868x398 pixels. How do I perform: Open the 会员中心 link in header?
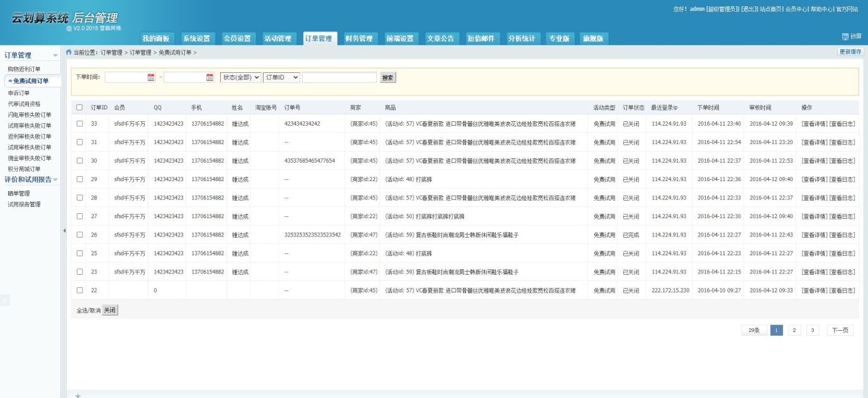(x=796, y=9)
